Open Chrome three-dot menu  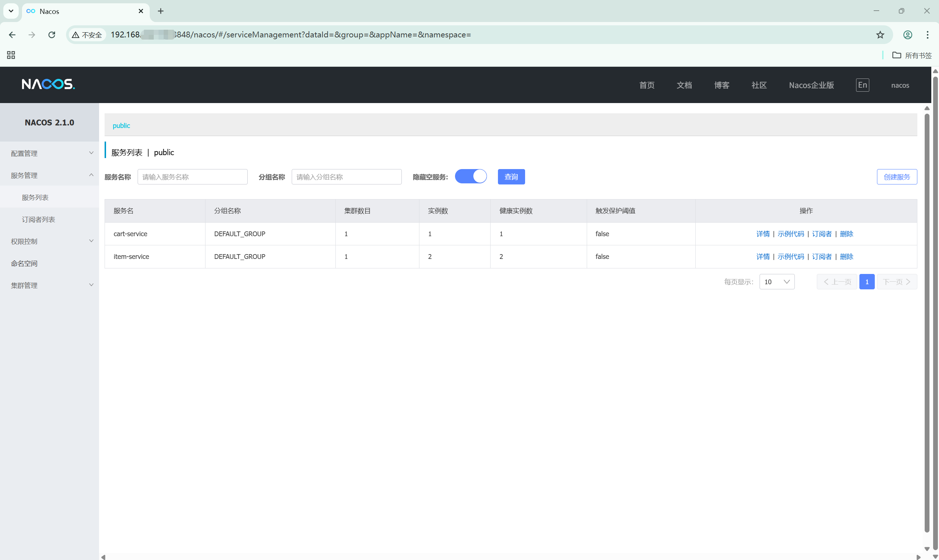[927, 35]
